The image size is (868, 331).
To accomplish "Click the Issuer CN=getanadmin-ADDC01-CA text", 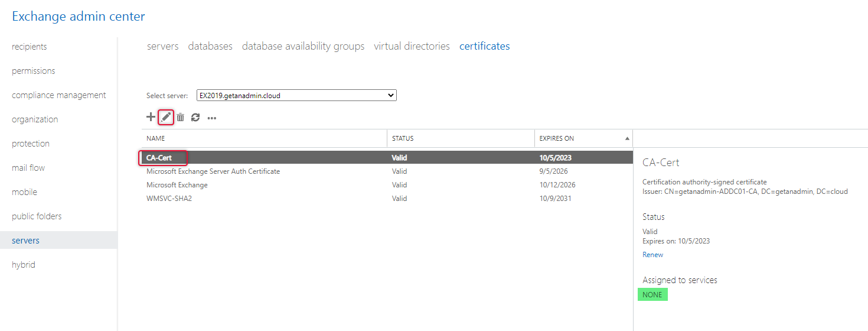I will pyautogui.click(x=745, y=192).
